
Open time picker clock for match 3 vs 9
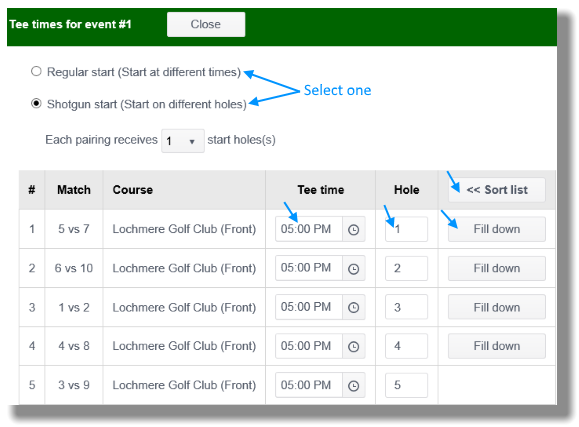pos(353,386)
